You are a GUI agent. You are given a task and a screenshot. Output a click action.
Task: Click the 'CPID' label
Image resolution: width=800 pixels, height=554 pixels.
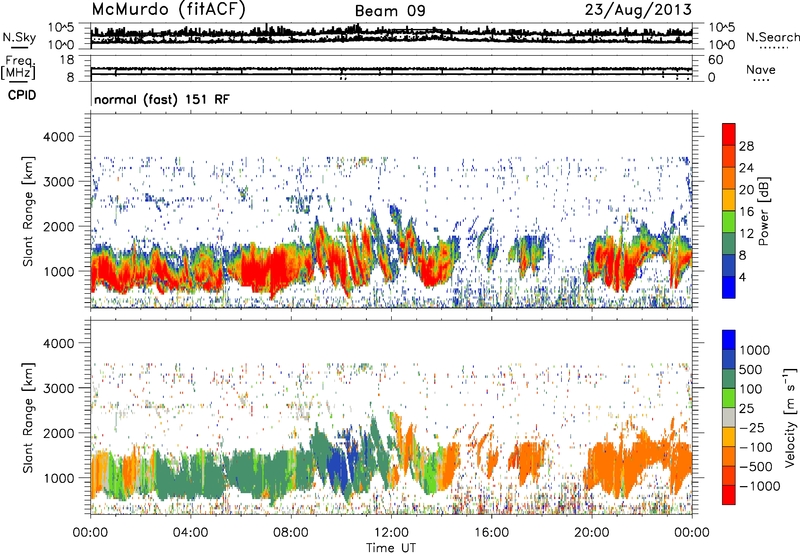22,95
